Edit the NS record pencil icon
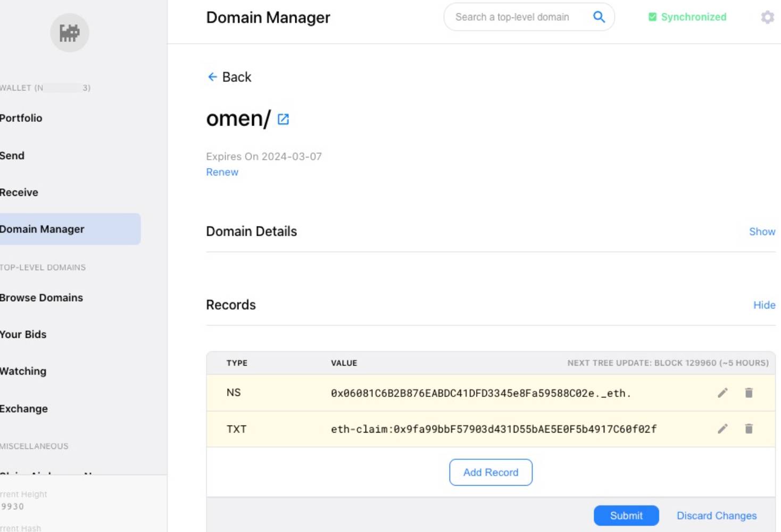Viewport: 781px width, 532px height. point(722,393)
